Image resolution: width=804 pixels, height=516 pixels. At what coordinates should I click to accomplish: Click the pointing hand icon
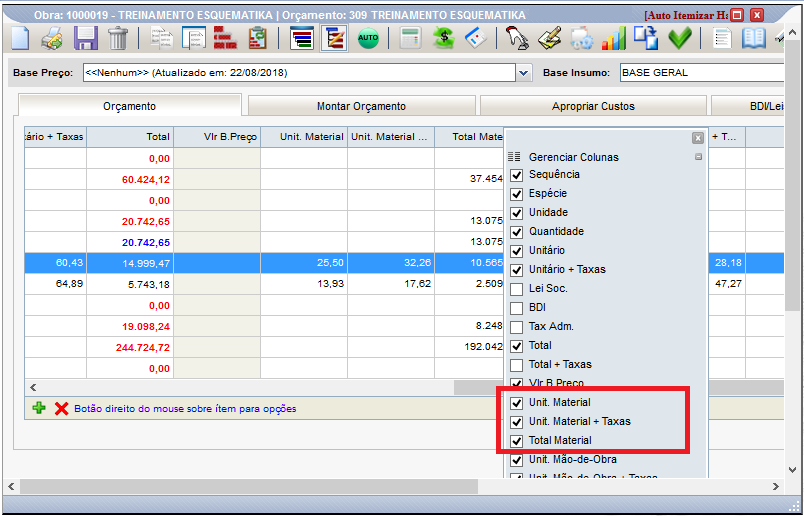point(517,38)
